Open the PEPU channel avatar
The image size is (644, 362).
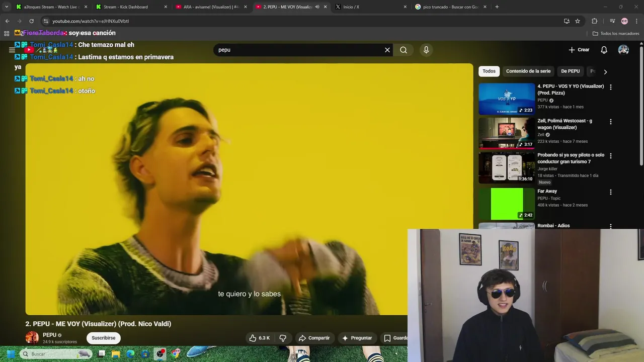pyautogui.click(x=32, y=338)
